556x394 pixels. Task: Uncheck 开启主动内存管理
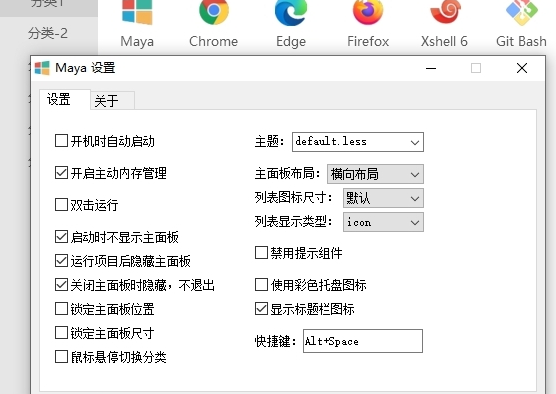tap(61, 173)
